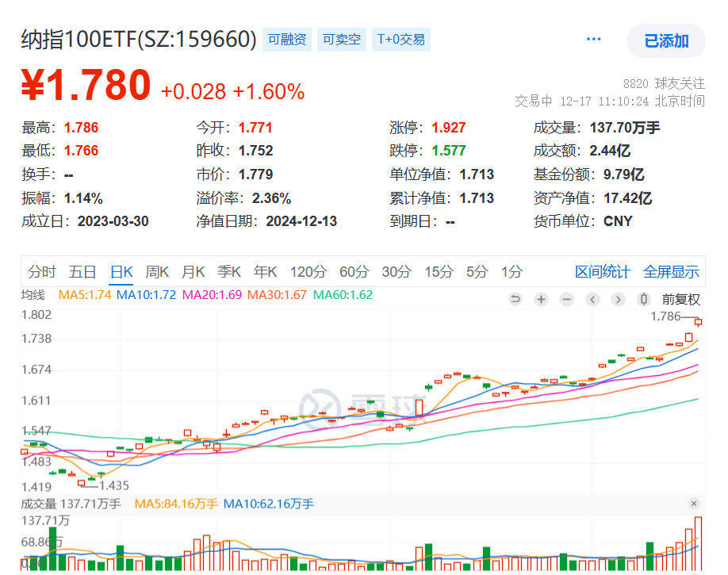Open the ellipsis more-options menu
Image resolution: width=728 pixels, height=575 pixels.
593,38
